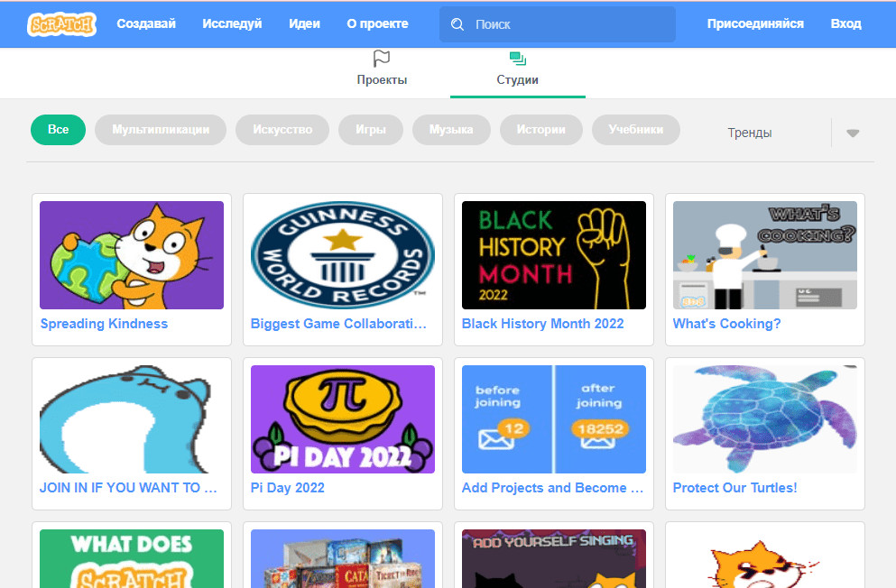896x588 pixels.
Task: Open the Spreading Kindness studio thumbnail
Action: coord(132,255)
